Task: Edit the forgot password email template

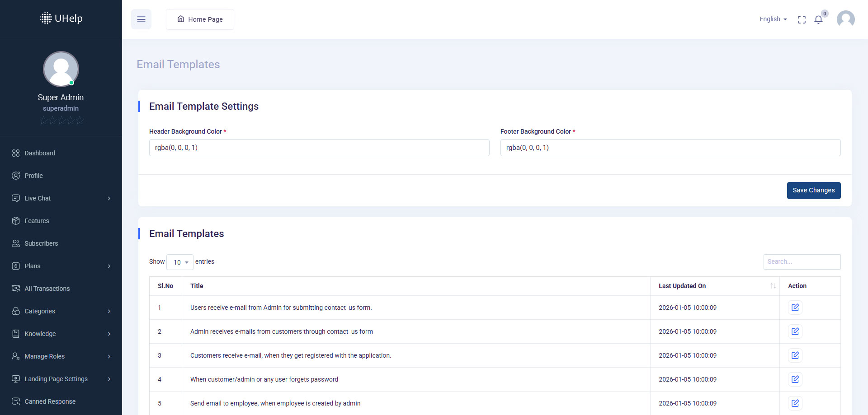Action: point(795,379)
